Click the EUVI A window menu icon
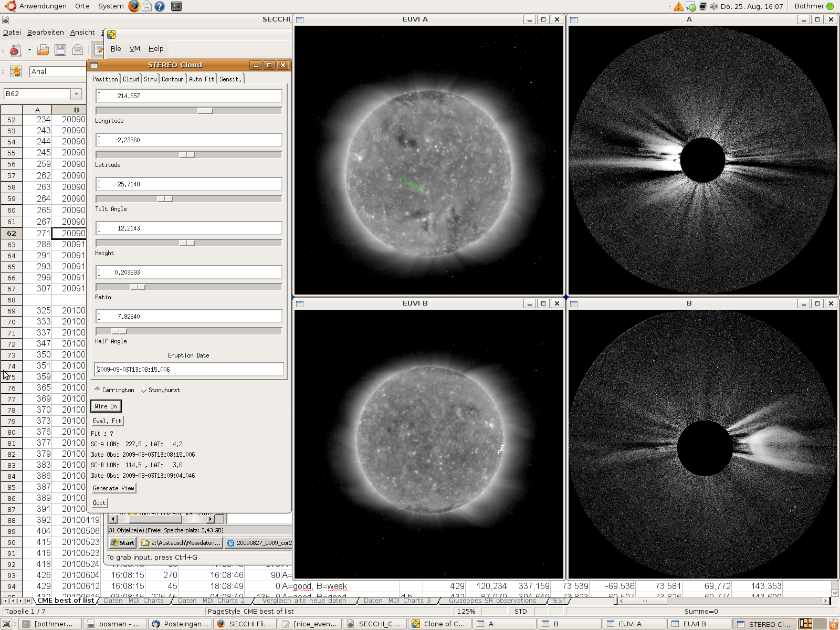 click(x=300, y=20)
